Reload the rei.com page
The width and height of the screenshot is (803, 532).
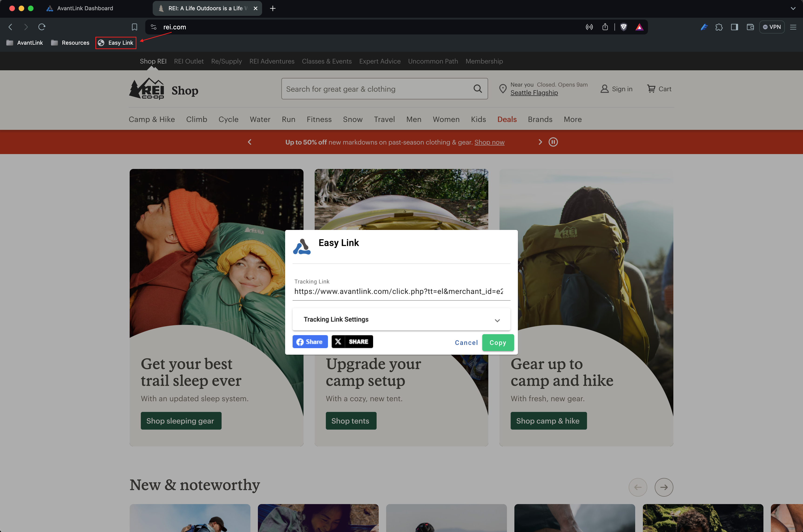click(x=42, y=27)
